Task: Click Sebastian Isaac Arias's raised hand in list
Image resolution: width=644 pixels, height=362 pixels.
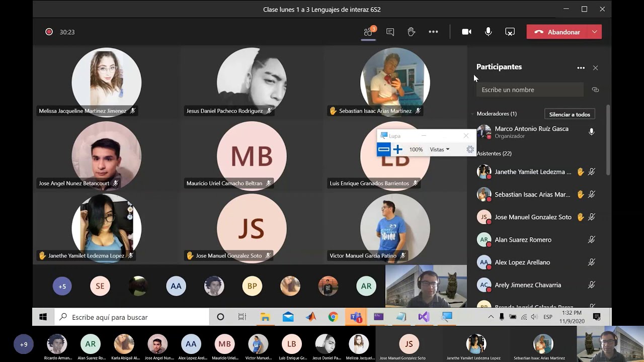Action: click(580, 195)
